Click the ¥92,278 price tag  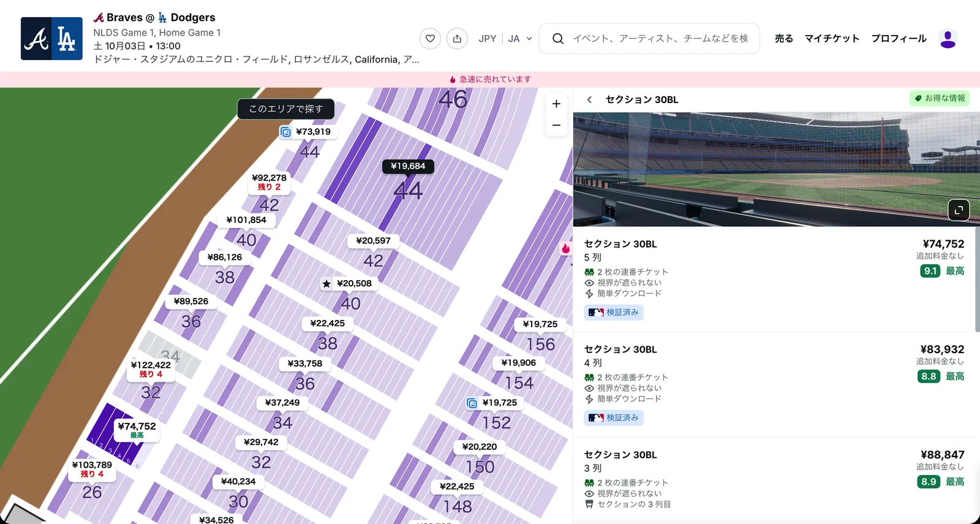(269, 182)
